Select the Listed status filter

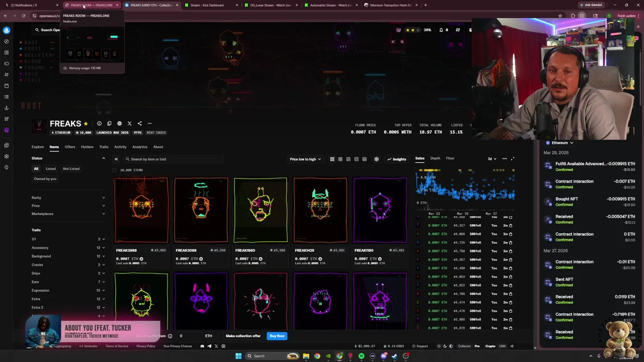50,169
